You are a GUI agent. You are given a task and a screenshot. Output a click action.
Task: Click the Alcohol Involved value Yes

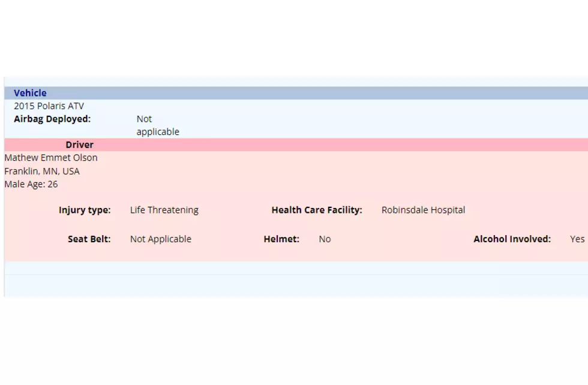(577, 239)
